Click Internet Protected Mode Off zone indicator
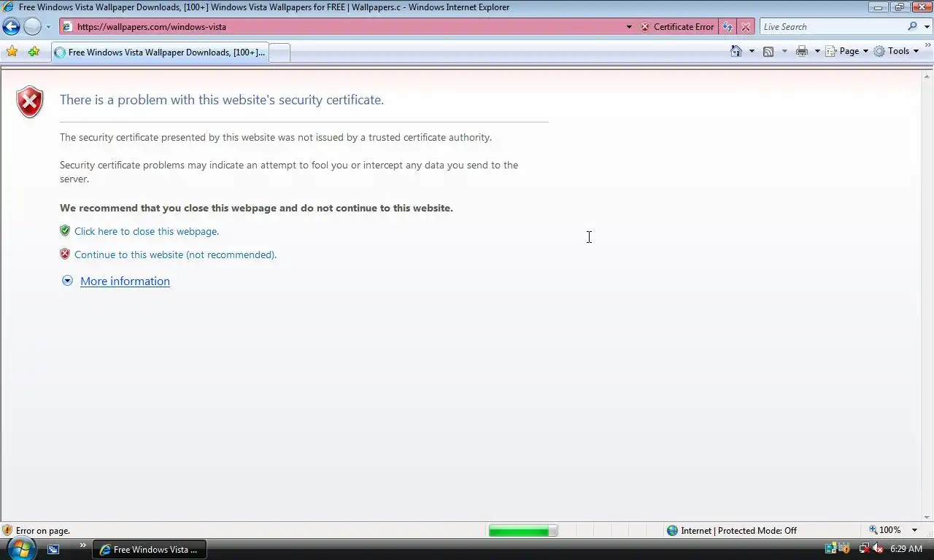 pyautogui.click(x=731, y=531)
